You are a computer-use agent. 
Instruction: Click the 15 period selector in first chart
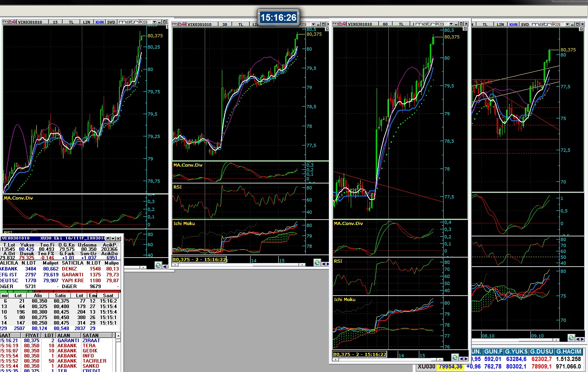click(55, 22)
